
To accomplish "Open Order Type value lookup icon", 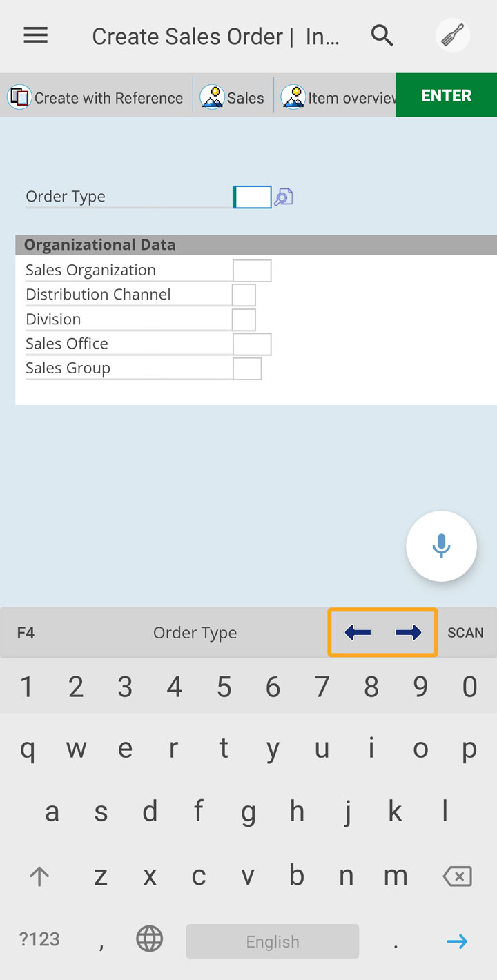I will click(284, 197).
